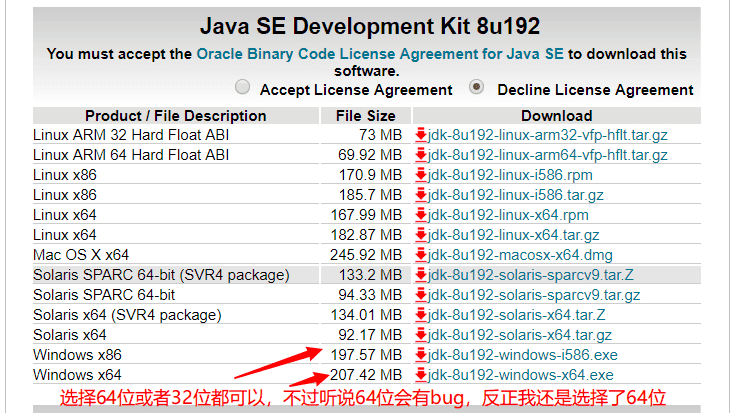Screen dimensions: 734x413
Task: Click download arrow icon for macOS x64 dmg
Action: click(421, 255)
